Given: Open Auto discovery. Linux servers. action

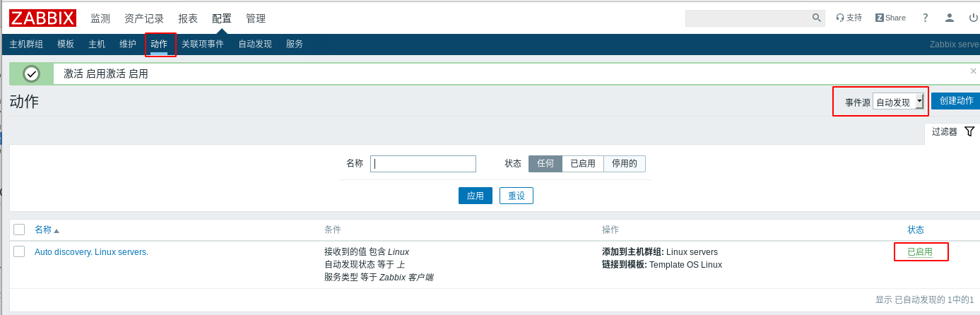Looking at the screenshot, I should click(x=91, y=252).
